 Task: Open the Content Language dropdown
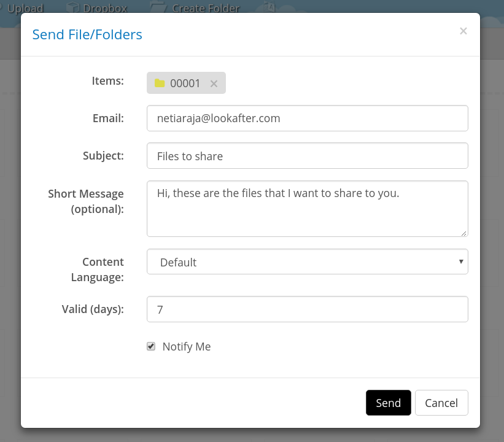[x=307, y=262]
